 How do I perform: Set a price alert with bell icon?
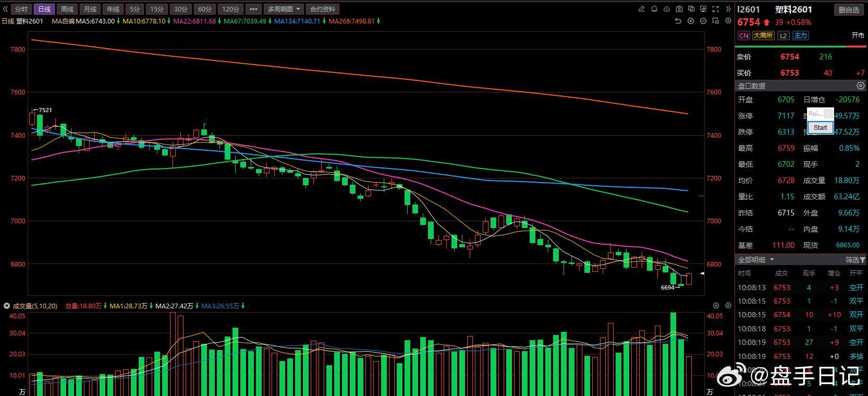[654, 9]
